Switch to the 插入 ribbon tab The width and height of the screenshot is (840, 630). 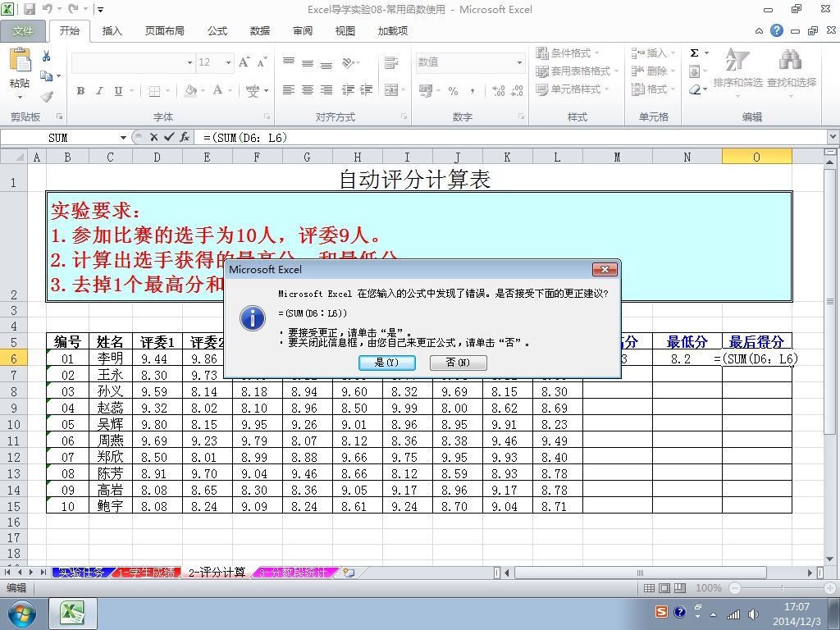112,31
